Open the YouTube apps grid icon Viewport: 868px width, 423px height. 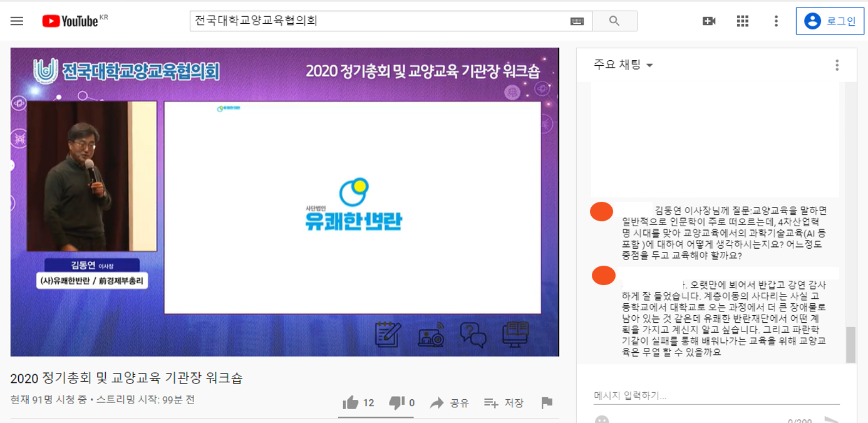[x=743, y=21]
